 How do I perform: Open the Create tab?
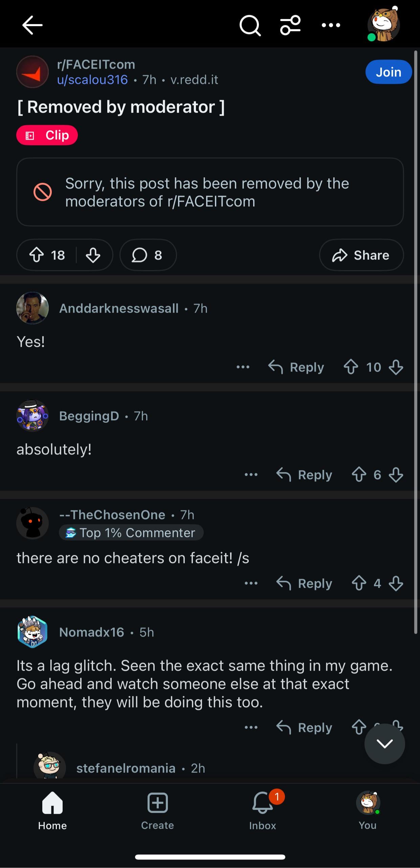pyautogui.click(x=157, y=810)
